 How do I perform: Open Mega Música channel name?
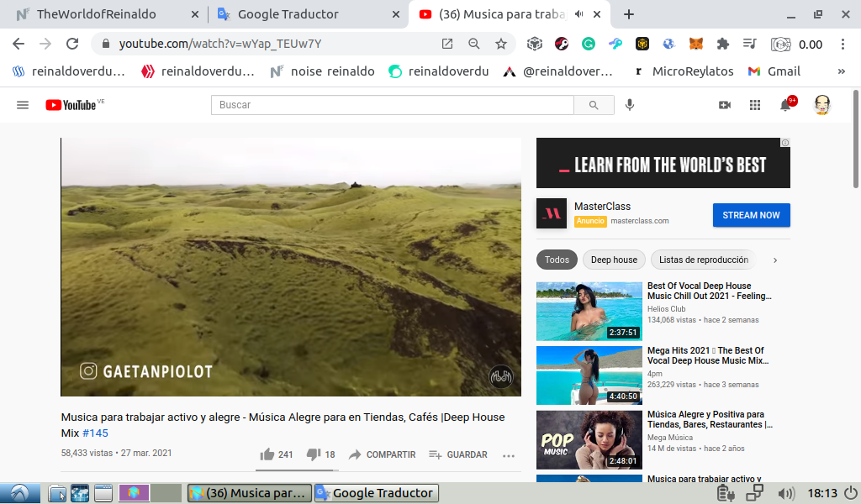[x=670, y=438]
